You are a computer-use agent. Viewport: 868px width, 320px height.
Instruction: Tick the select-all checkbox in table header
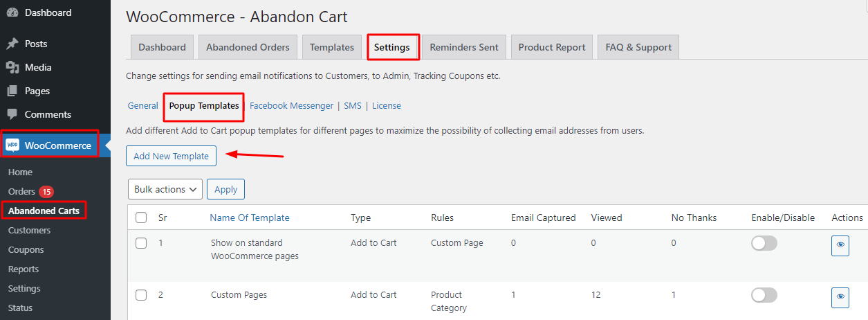(141, 217)
